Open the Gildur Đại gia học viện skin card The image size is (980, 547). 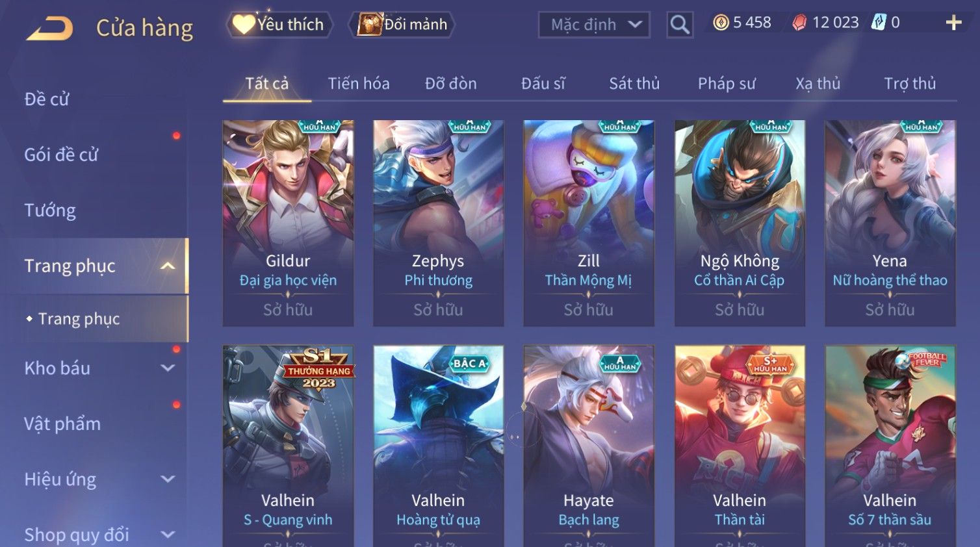(288, 223)
